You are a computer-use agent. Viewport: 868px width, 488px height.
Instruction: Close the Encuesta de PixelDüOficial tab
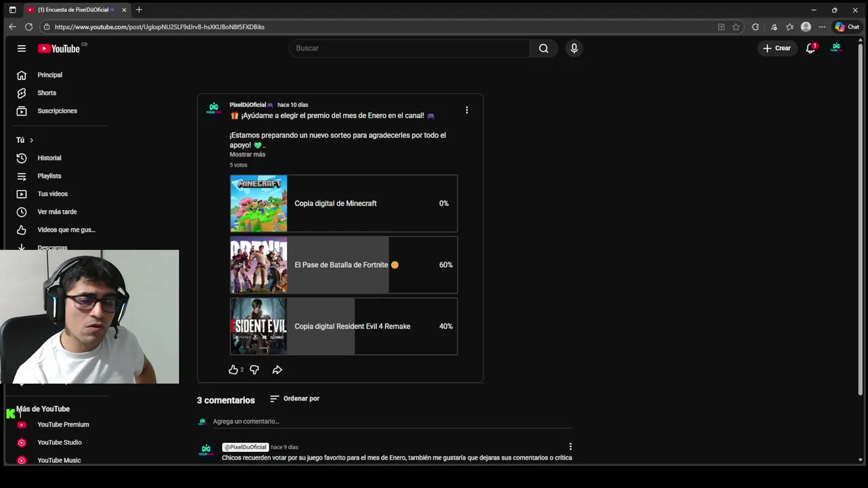click(x=124, y=9)
